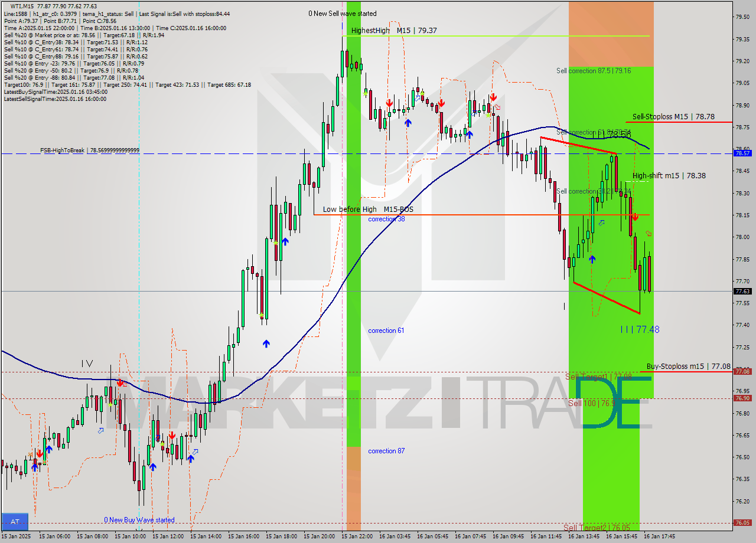Click the 79.50 price scale value
The width and height of the screenshot is (756, 543).
click(x=742, y=17)
